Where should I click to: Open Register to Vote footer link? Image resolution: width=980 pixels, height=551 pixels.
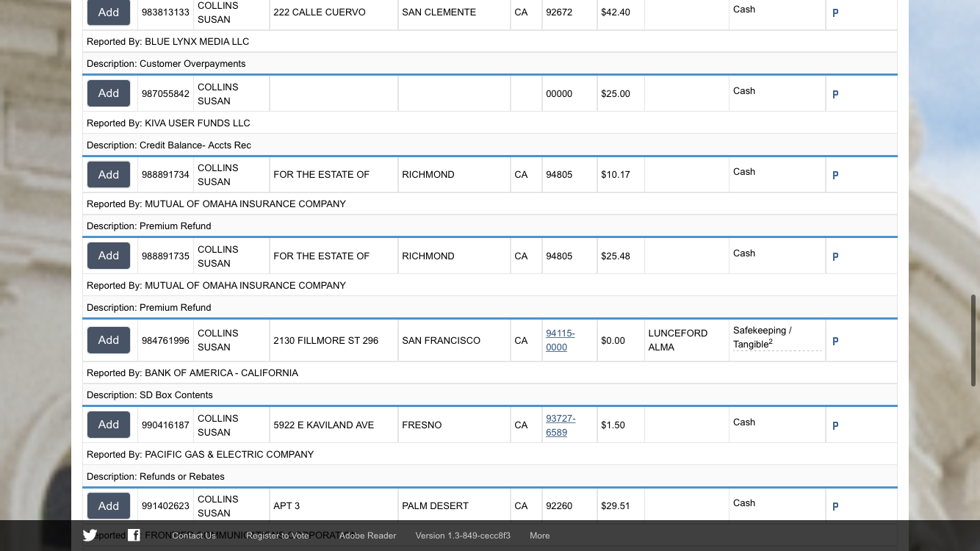(278, 536)
